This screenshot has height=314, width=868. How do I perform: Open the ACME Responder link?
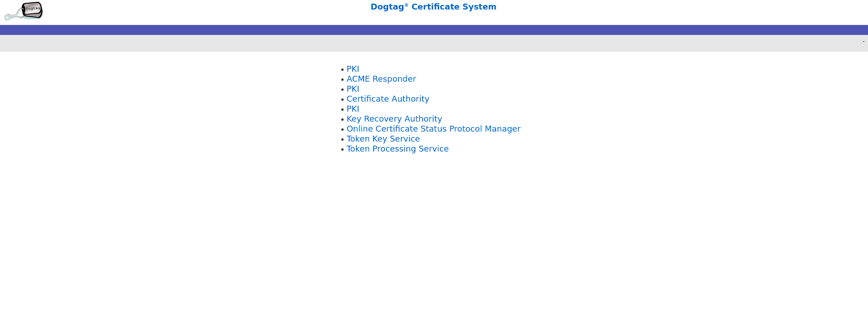pos(381,79)
